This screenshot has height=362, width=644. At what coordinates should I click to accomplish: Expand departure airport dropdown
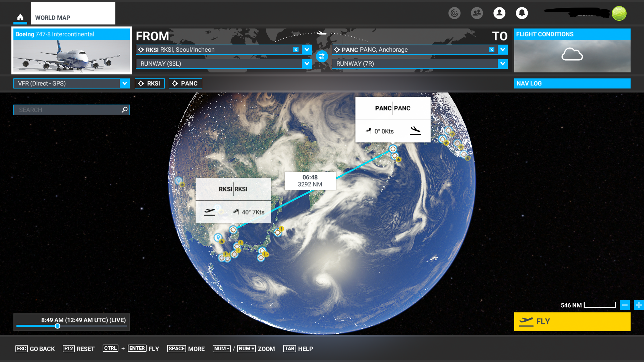(307, 50)
